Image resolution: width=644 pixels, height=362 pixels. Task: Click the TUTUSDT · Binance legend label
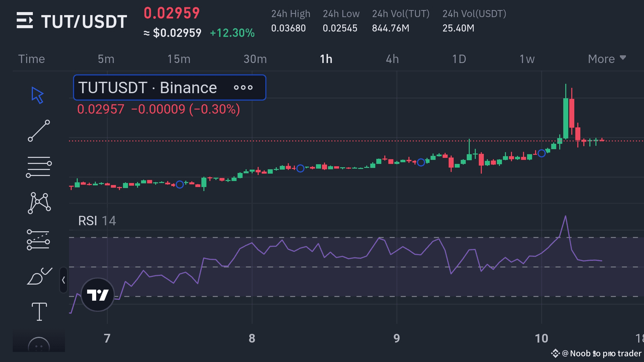click(147, 88)
